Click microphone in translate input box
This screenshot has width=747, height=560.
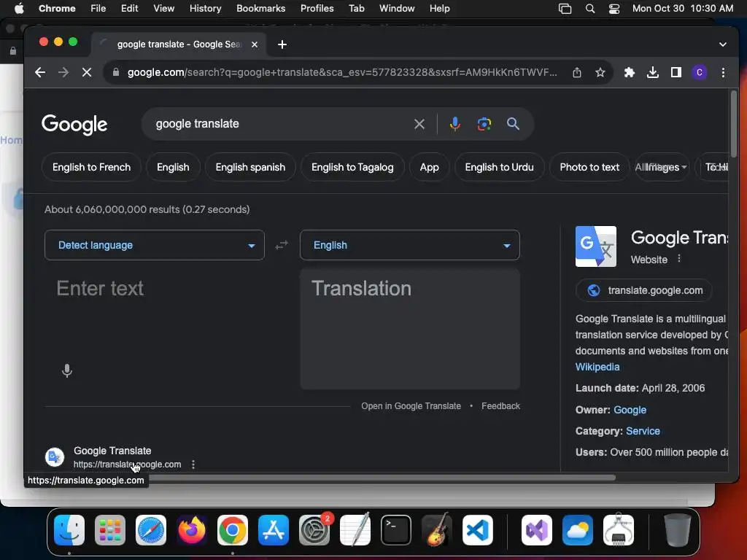pos(67,370)
